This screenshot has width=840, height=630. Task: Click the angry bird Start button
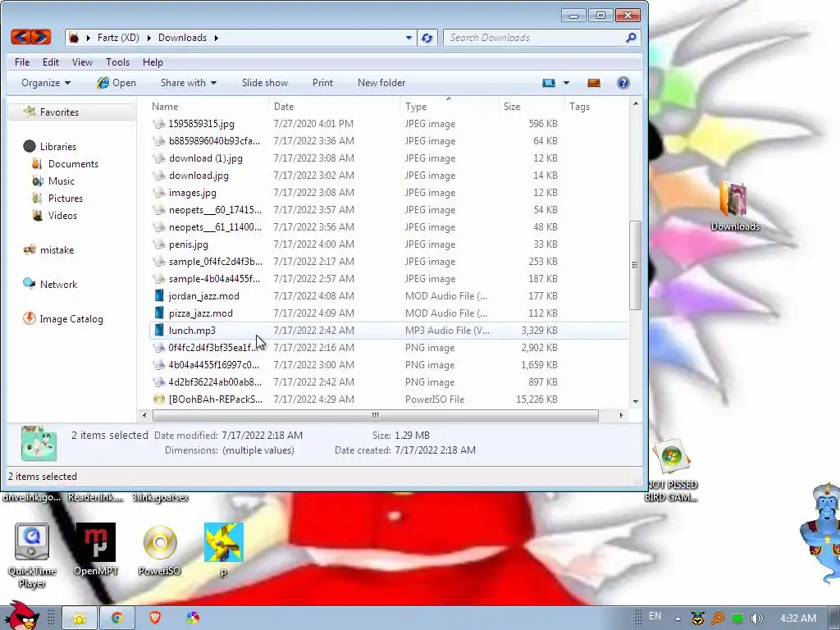click(21, 616)
